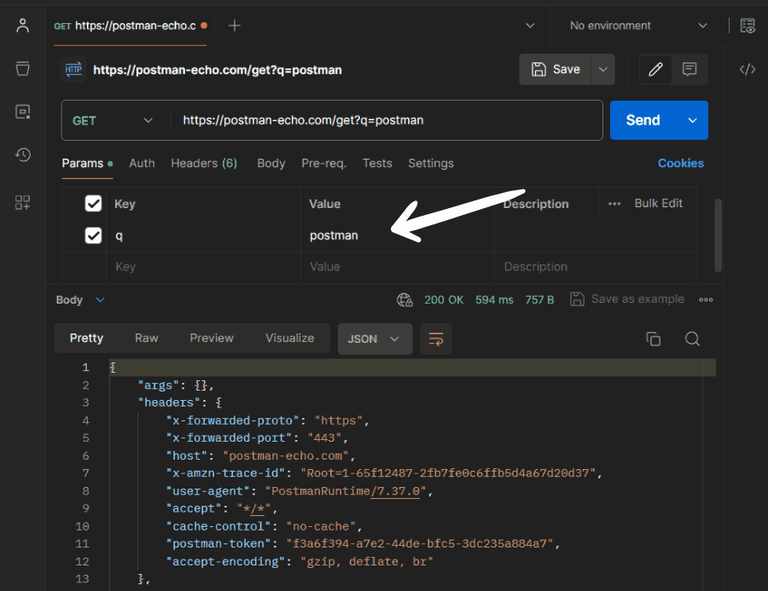The height and width of the screenshot is (591, 768).
Task: Open the Cookies link
Action: [680, 163]
